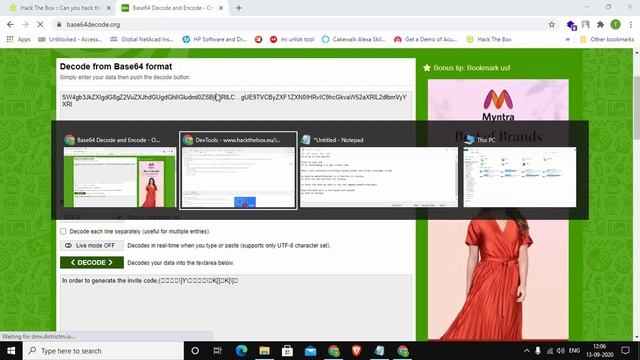Open Notepad from taskbar
The height and width of the screenshot is (360, 640).
pyautogui.click(x=379, y=351)
